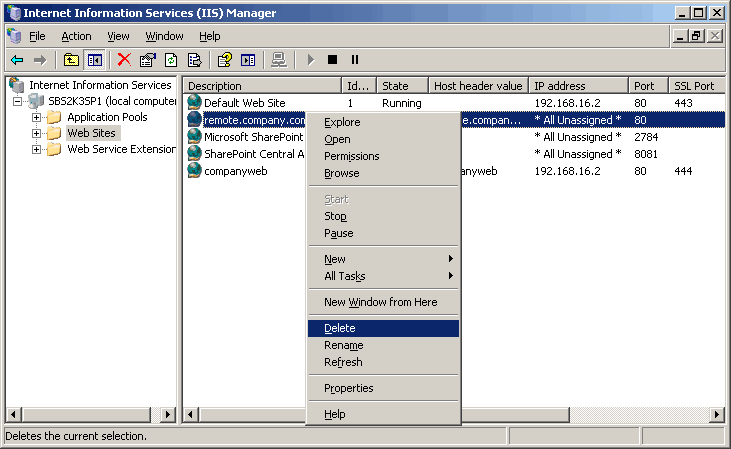Viewport: 731px width, 449px height.
Task: Choose New Window from Here
Action: (383, 302)
